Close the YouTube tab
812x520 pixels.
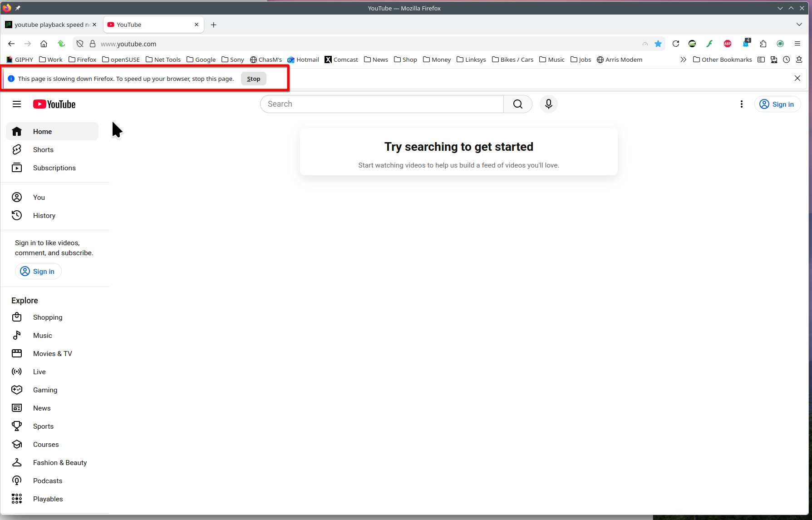197,25
